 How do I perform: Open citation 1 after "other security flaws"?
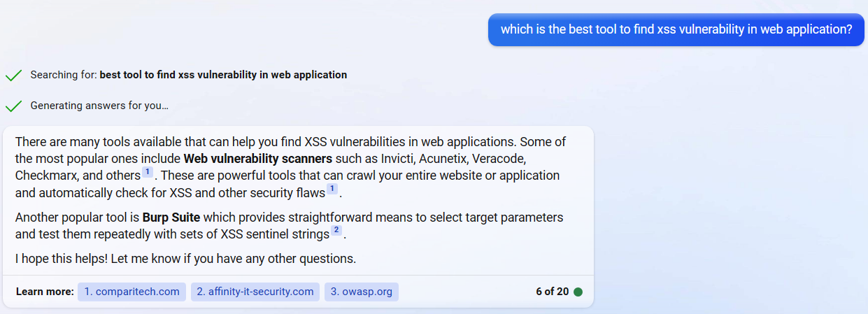[332, 189]
